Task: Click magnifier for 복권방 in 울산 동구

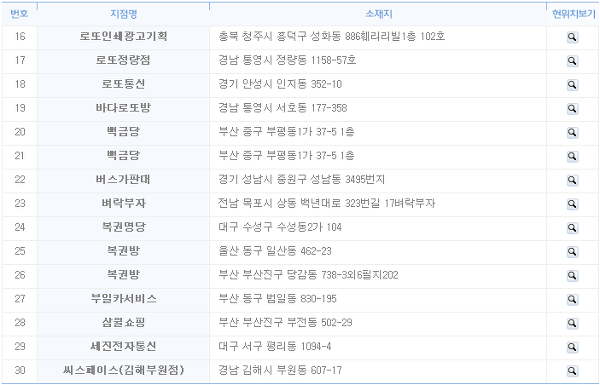Action: pos(572,251)
